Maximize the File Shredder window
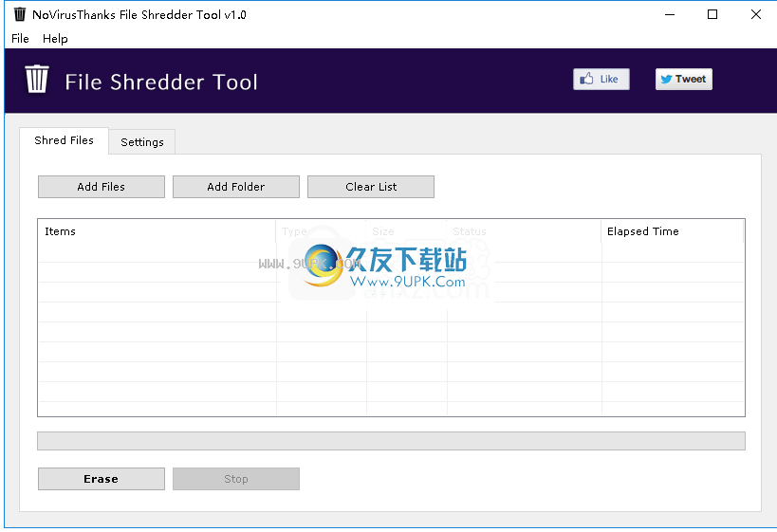The image size is (777, 532). tap(712, 14)
